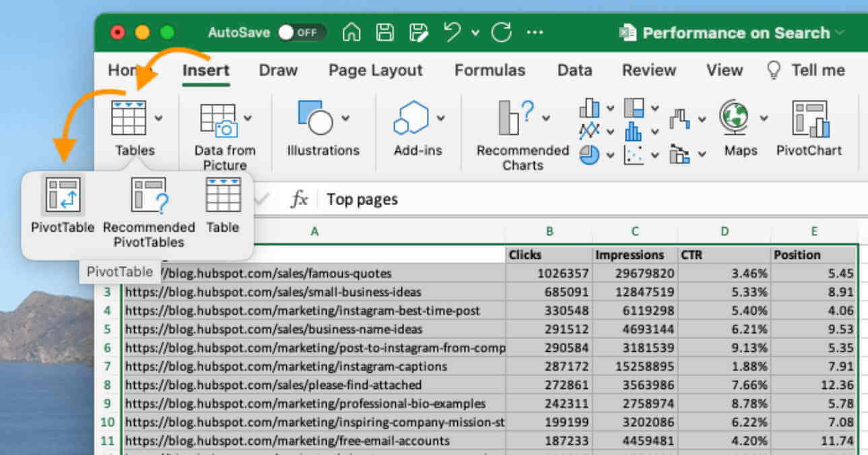Open the Add-ins hexagon icon
This screenshot has height=455, width=868.
[x=411, y=119]
